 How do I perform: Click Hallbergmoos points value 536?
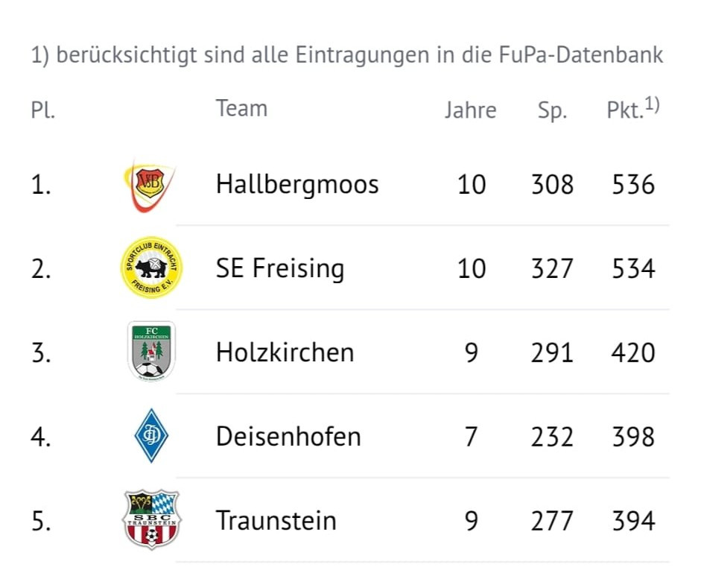coord(633,184)
